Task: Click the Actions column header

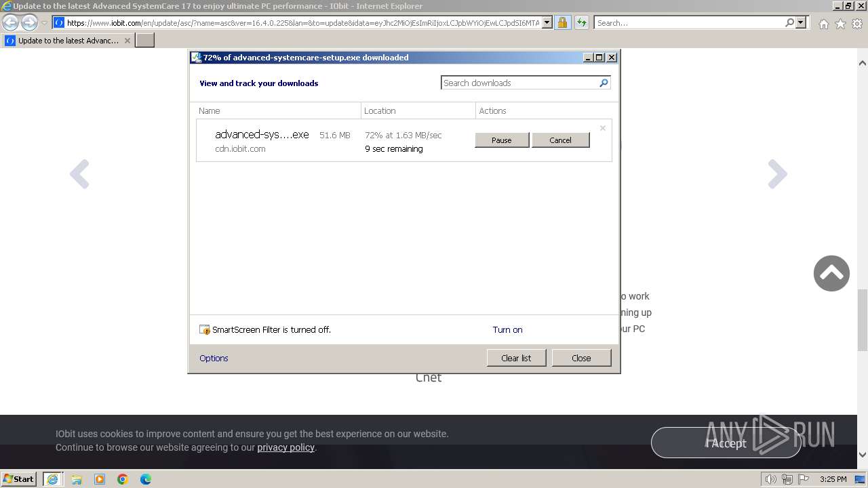Action: tap(546, 110)
